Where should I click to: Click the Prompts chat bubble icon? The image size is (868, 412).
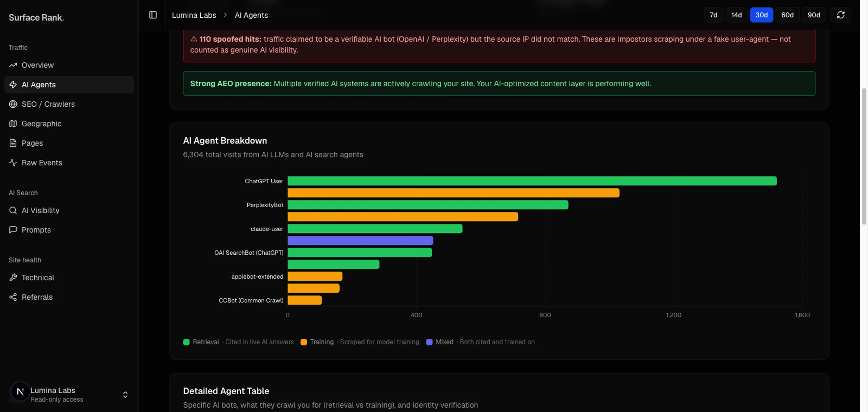coord(13,230)
